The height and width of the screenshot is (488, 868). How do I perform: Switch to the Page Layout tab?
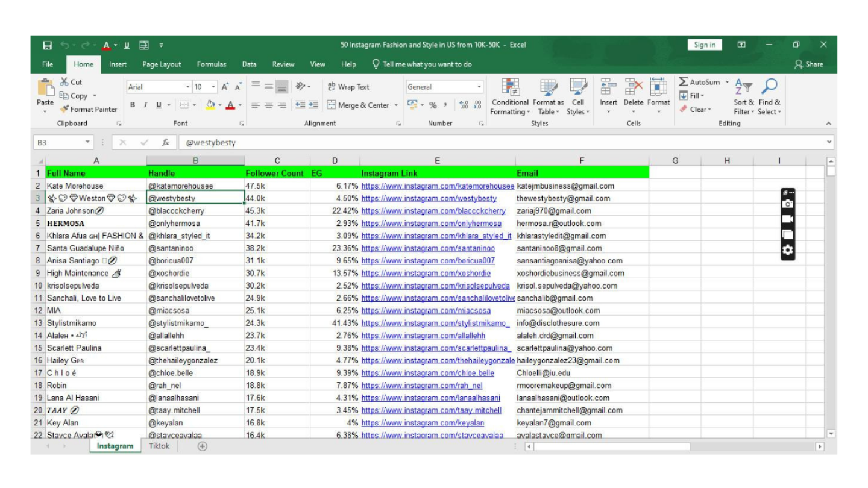162,64
